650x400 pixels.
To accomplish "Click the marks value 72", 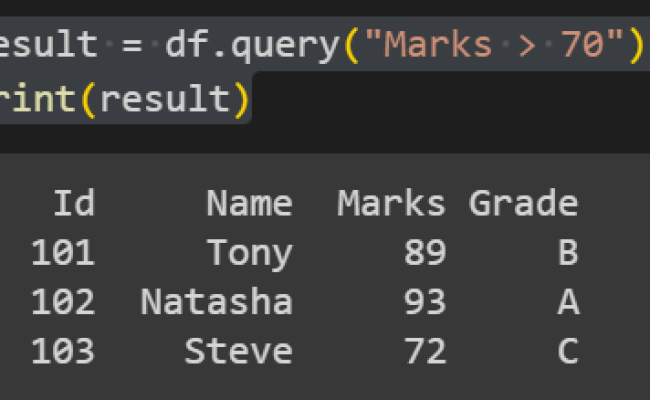I will 425,351.
